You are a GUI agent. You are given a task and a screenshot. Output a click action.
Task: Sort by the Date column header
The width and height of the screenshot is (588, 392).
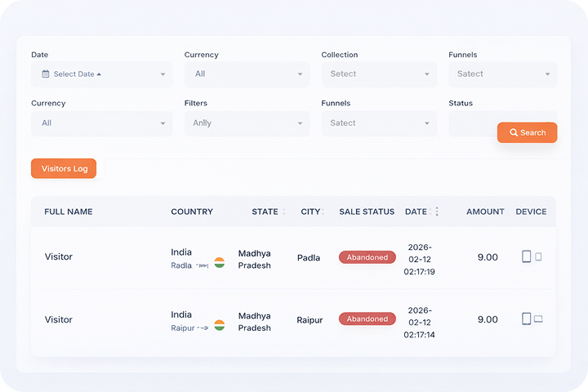tap(416, 212)
